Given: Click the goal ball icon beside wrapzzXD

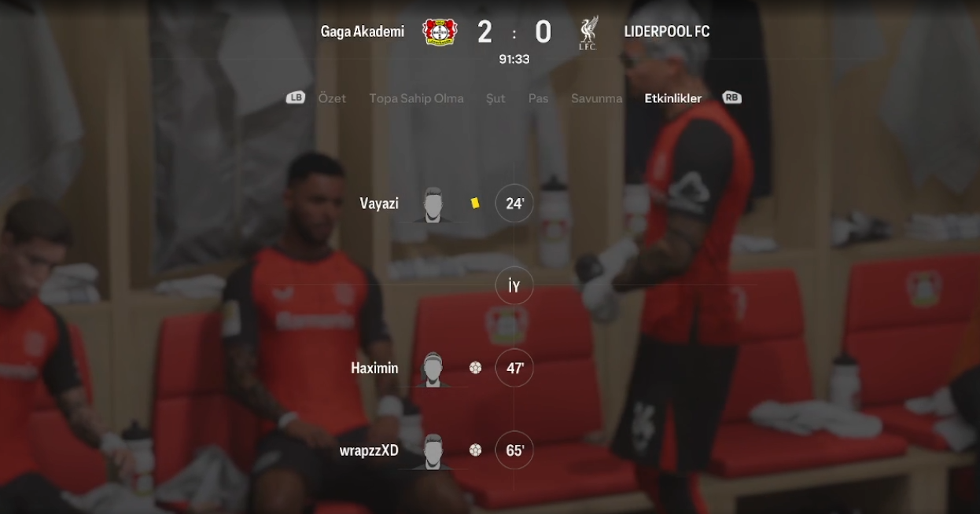Looking at the screenshot, I should [x=475, y=450].
